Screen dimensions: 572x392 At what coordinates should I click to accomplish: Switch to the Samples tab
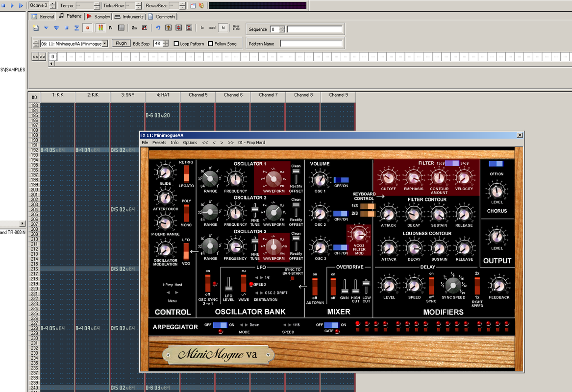tap(98, 16)
